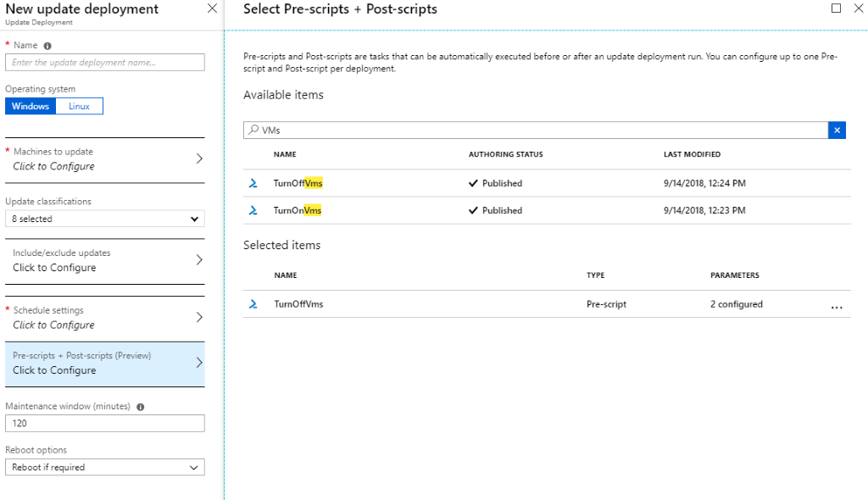Maximize the Select Pre-scripts + Post-scripts blade
Viewport: 868px width, 500px height.
click(x=837, y=8)
